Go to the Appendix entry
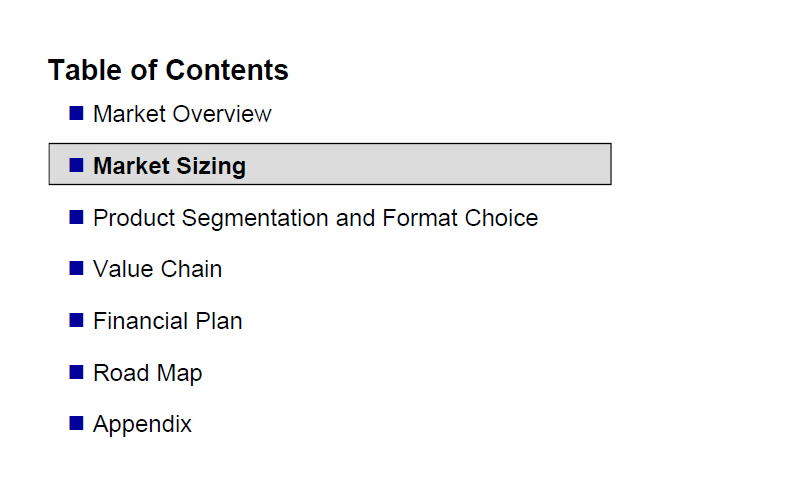800x500 pixels. 142,424
